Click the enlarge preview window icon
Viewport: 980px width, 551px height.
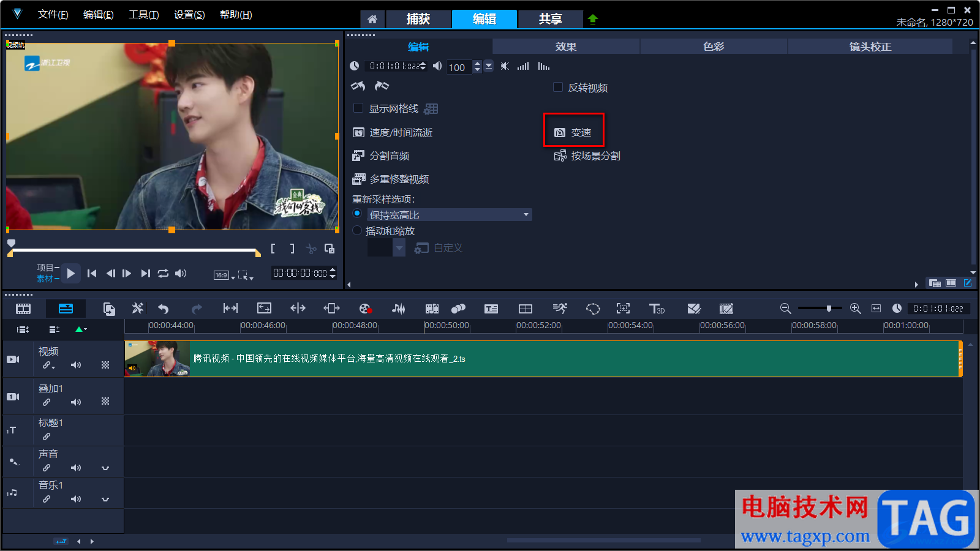(330, 249)
